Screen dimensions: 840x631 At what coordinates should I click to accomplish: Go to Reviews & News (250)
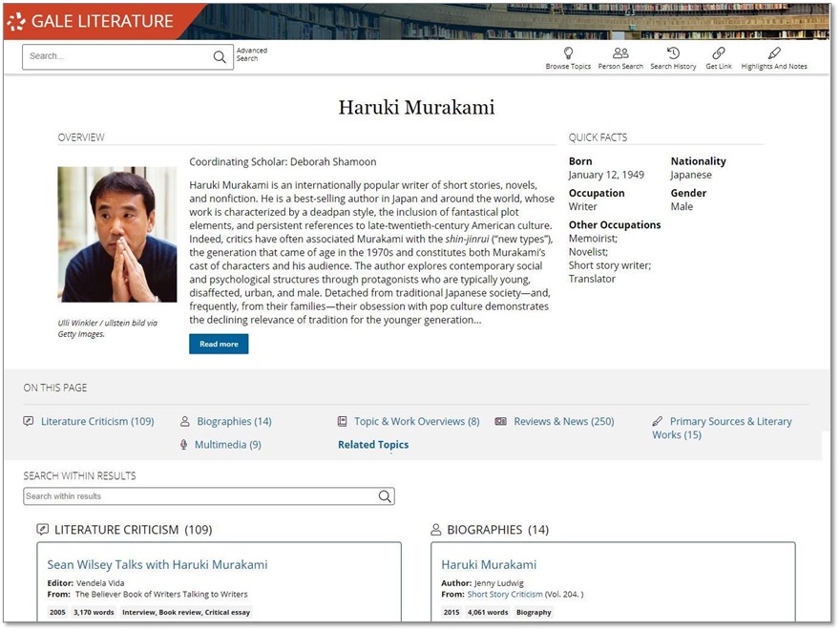click(564, 422)
